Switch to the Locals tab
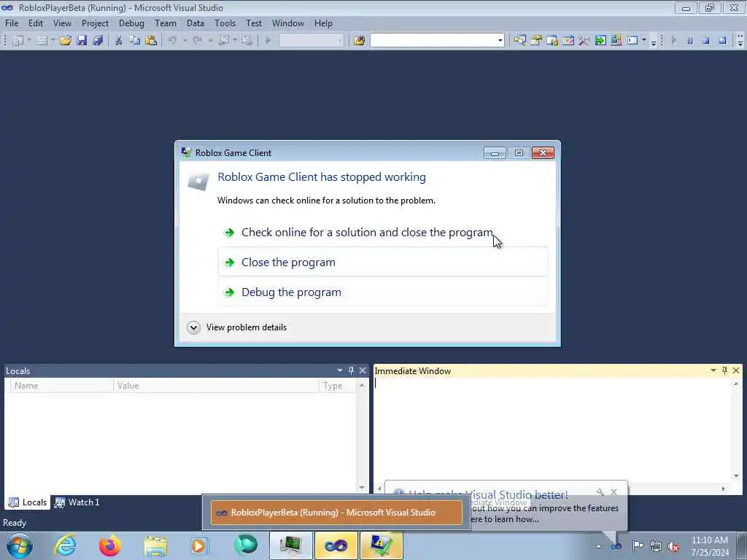 [28, 502]
